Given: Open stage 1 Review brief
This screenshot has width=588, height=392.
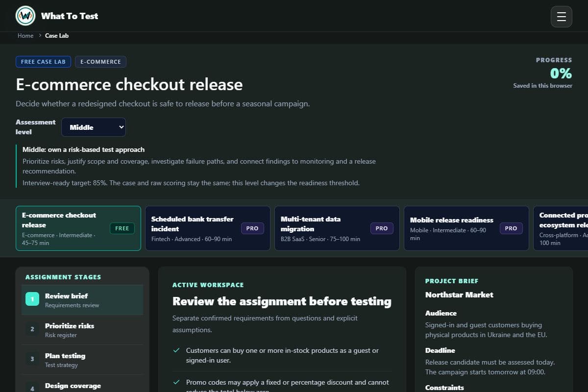Looking at the screenshot, I should pos(82,300).
